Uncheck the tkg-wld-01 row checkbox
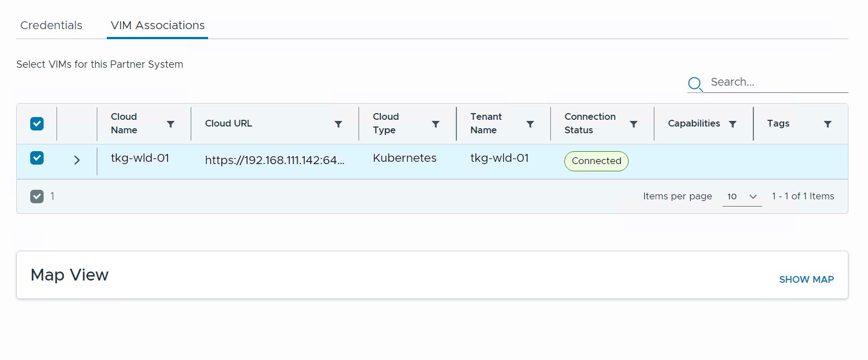The width and height of the screenshot is (868, 360). 37,158
